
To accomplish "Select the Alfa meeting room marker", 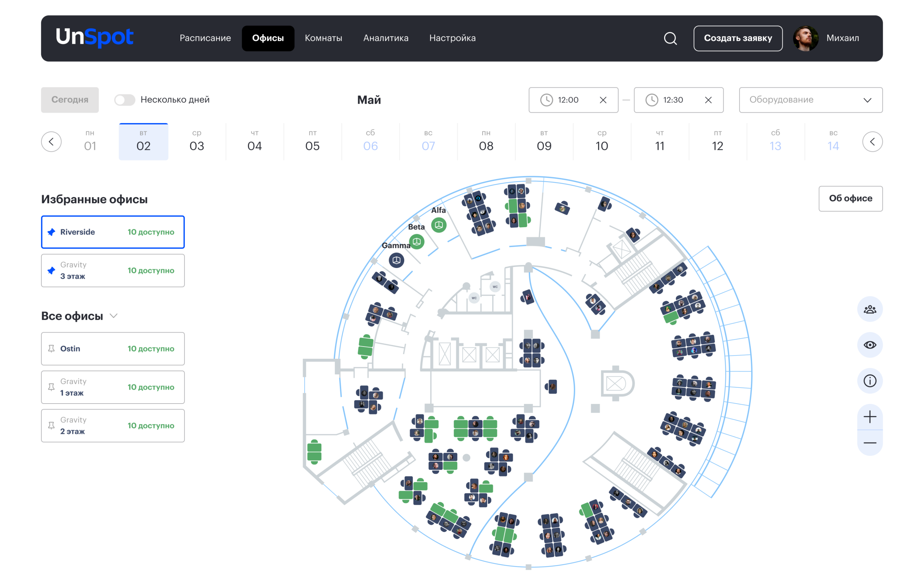I will pos(439,225).
